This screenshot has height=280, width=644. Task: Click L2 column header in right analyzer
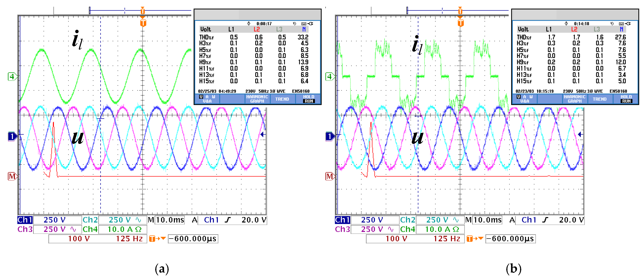point(574,30)
